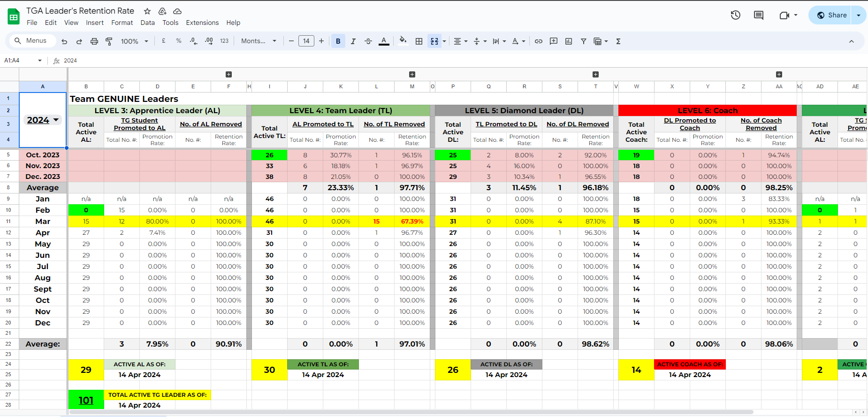The width and height of the screenshot is (868, 417).
Task: Expand the column group above column M
Action: [x=412, y=74]
